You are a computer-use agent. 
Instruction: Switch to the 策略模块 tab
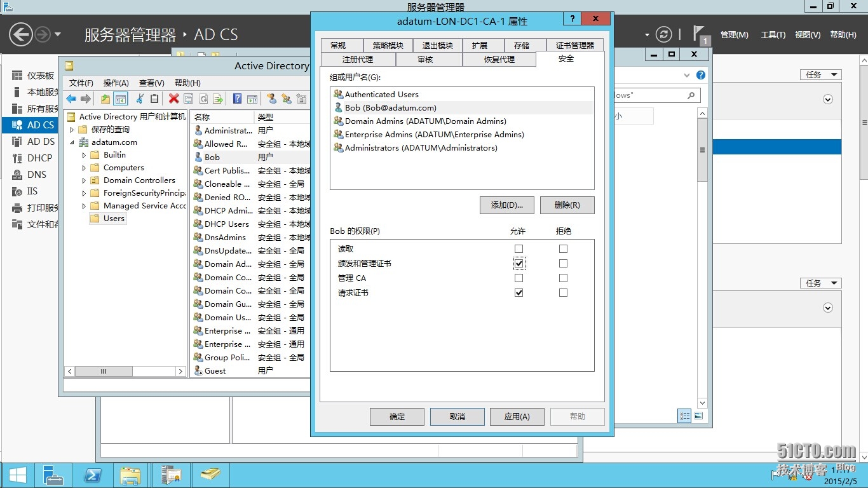tap(388, 45)
